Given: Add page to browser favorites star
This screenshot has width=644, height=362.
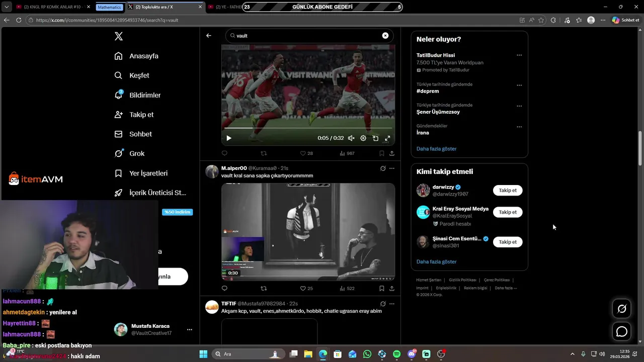Looking at the screenshot, I should click(x=541, y=20).
